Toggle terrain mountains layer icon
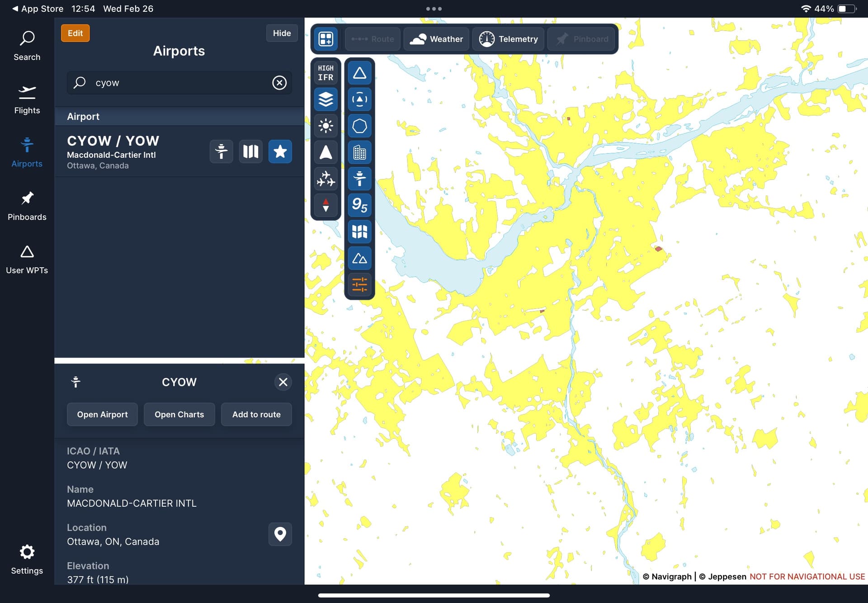 pos(359,259)
